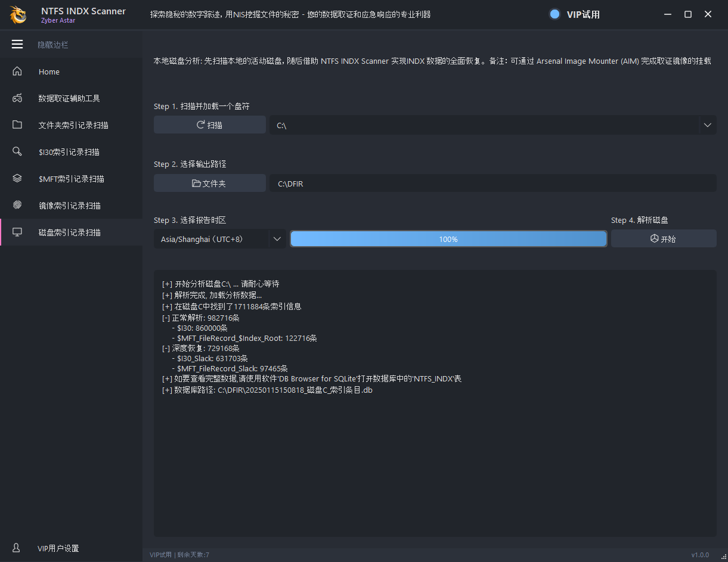Image resolution: width=728 pixels, height=562 pixels.
Task: Click the 深度恢复: 729168条 log line
Action: 200,348
